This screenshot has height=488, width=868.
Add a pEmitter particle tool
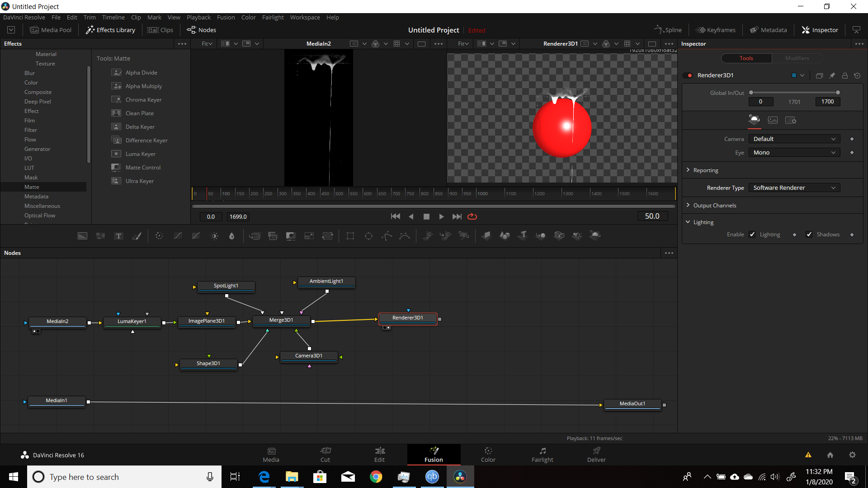[428, 236]
